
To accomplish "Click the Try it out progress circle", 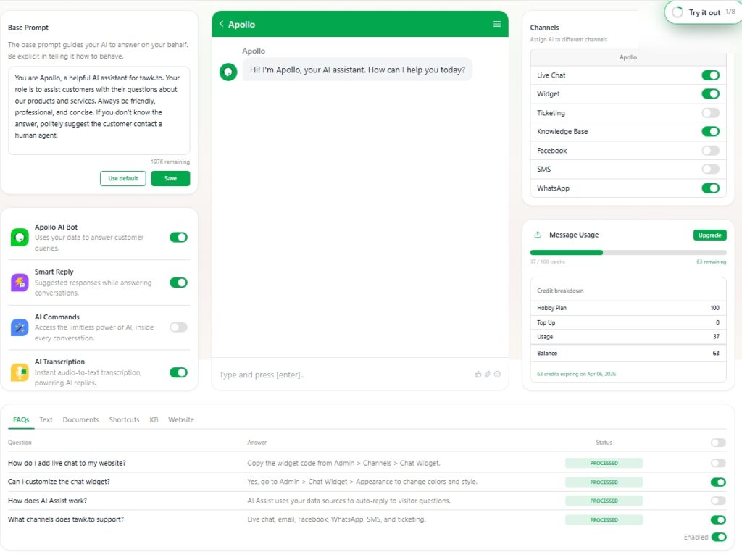I will [x=678, y=12].
